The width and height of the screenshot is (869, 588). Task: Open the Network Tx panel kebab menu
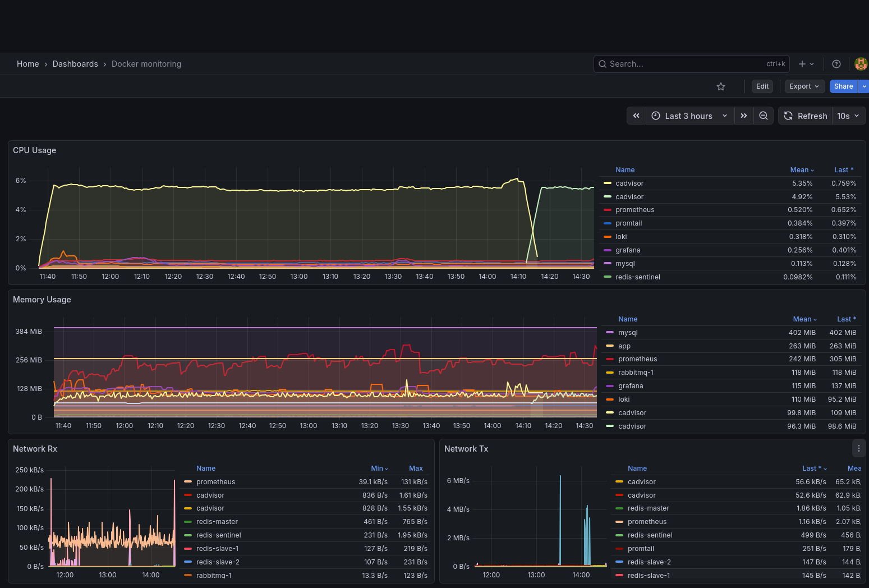(x=859, y=448)
